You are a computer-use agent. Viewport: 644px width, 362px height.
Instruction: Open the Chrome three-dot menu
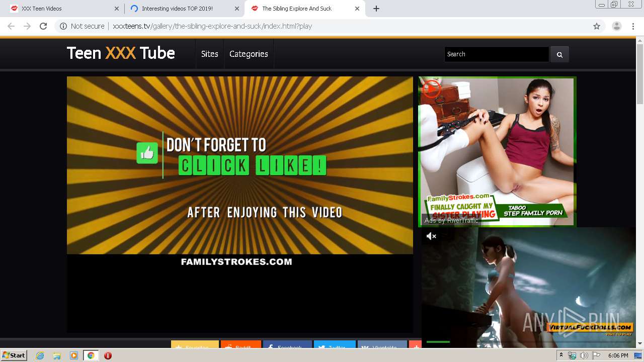pos(632,26)
